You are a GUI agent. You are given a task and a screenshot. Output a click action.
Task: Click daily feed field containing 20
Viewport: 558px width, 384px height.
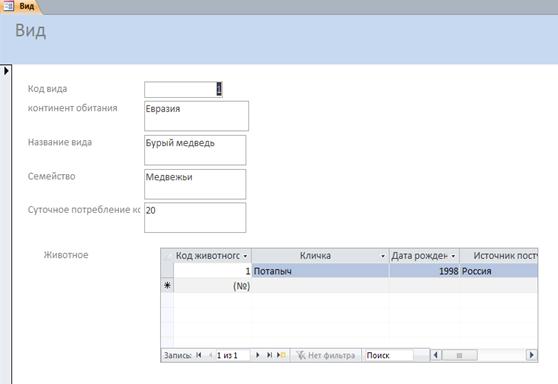(195, 218)
